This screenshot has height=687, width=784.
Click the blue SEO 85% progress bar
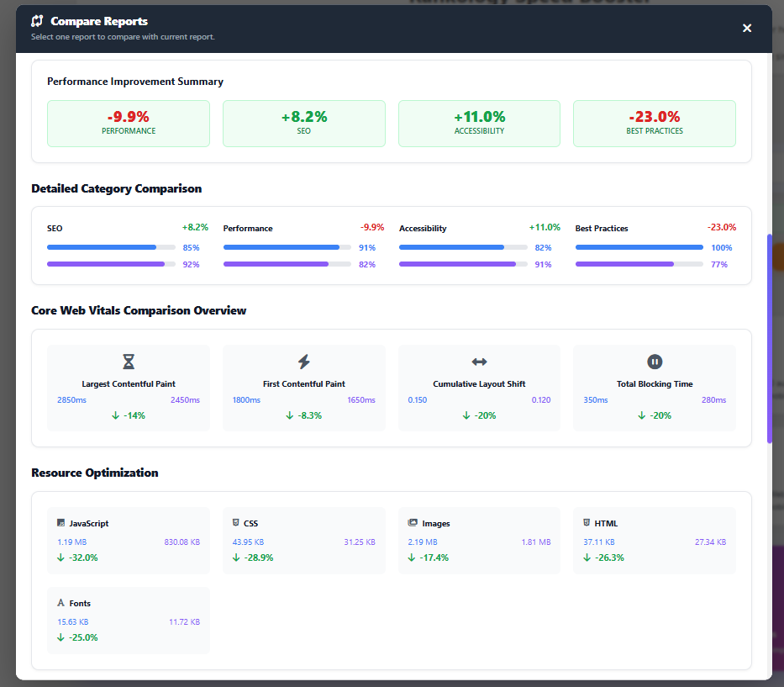pyautogui.click(x=102, y=247)
